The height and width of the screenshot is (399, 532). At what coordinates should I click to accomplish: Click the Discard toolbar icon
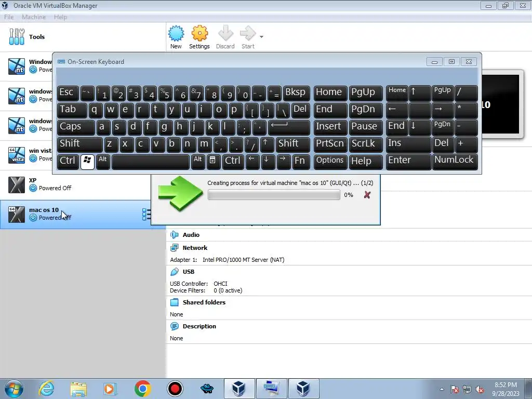(x=225, y=37)
